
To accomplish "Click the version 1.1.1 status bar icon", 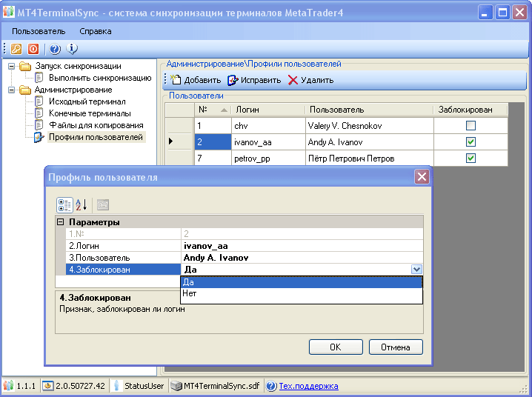I will click(8, 386).
